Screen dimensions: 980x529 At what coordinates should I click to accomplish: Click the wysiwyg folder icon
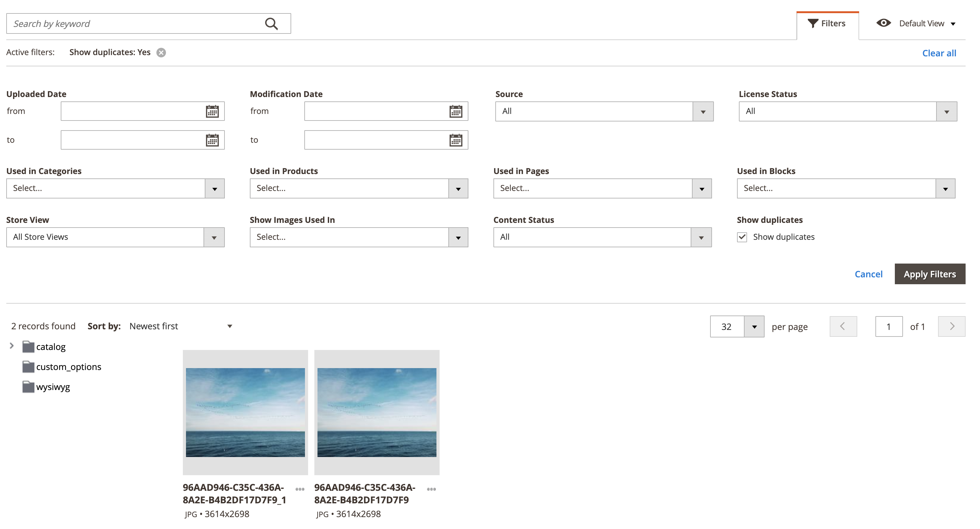[28, 387]
